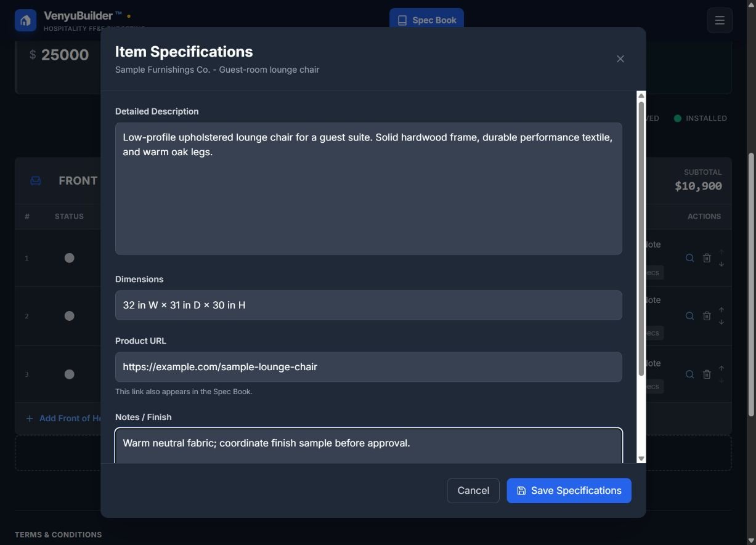Click the trash icon in row 3
The width and height of the screenshot is (756, 545).
coord(707,374)
